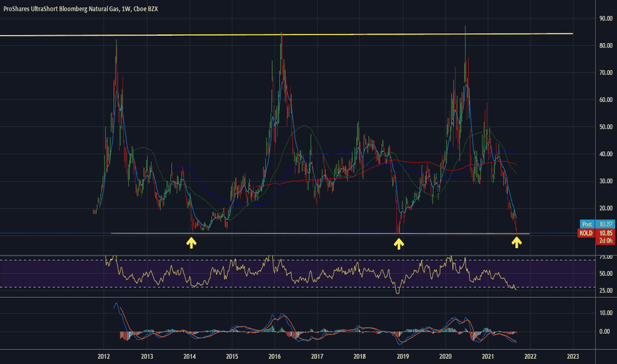Click the 80.00 price axis label
The image size is (617, 364).
click(606, 46)
